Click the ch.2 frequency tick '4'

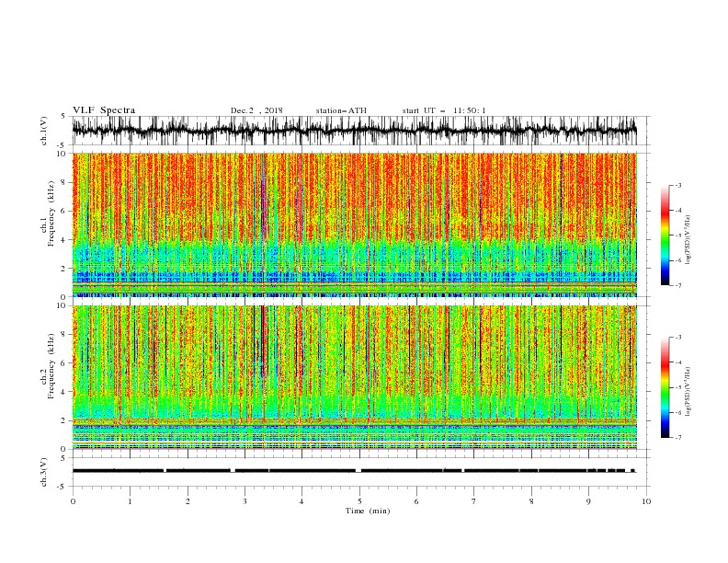click(x=63, y=392)
